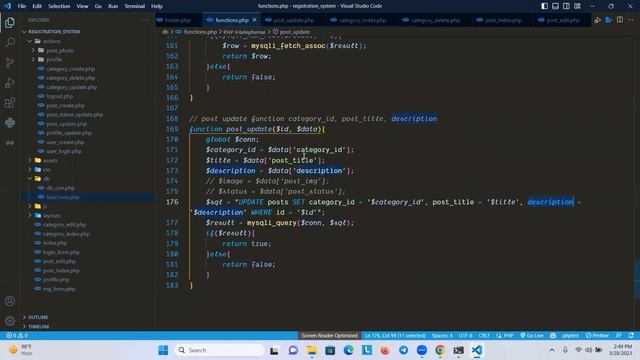Open the Accounts menu icon

[10, 301]
